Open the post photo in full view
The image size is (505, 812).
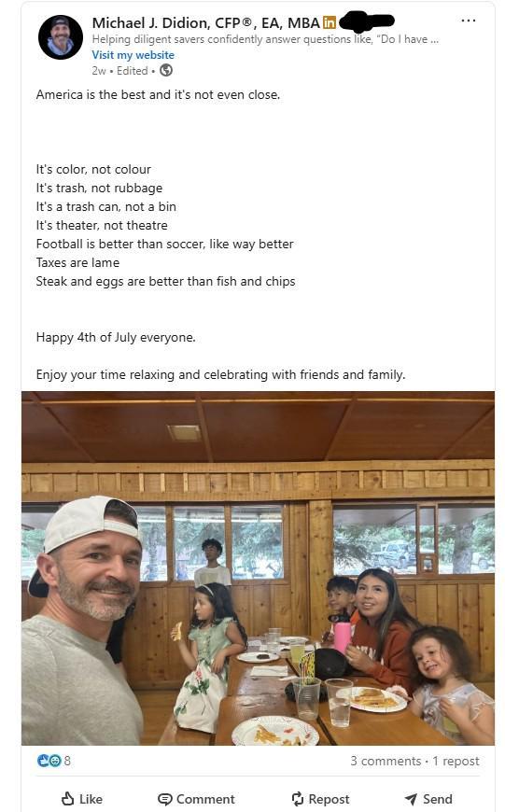click(x=258, y=568)
